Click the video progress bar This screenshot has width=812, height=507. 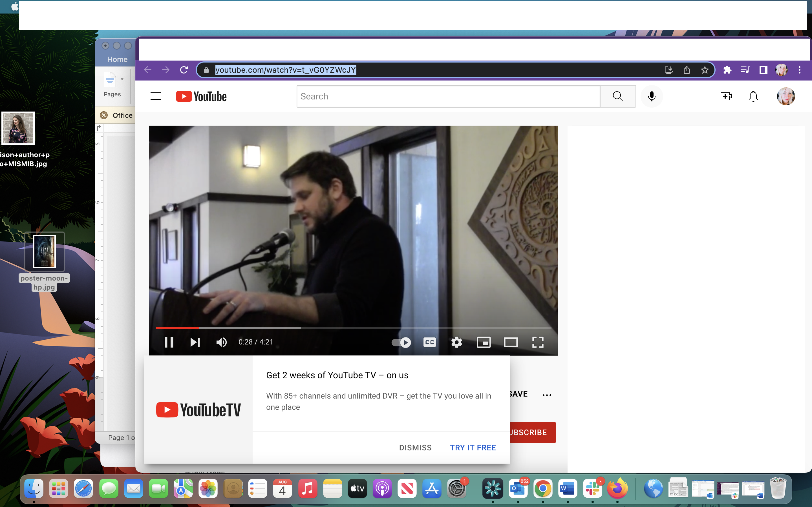352,327
